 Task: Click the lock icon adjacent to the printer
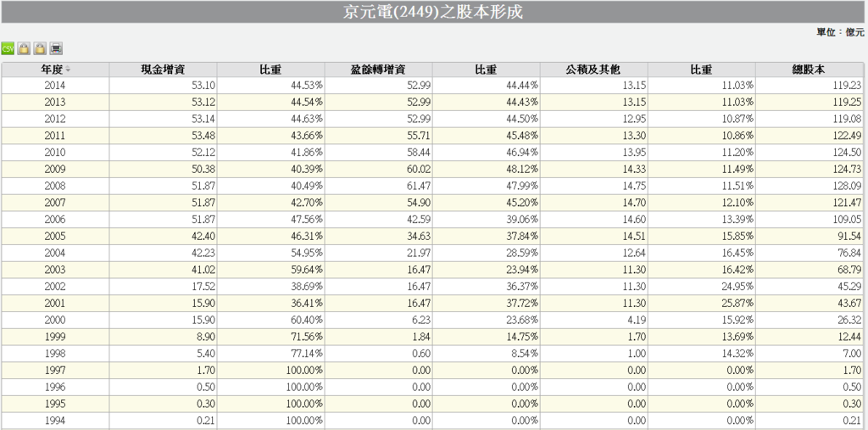pyautogui.click(x=39, y=48)
